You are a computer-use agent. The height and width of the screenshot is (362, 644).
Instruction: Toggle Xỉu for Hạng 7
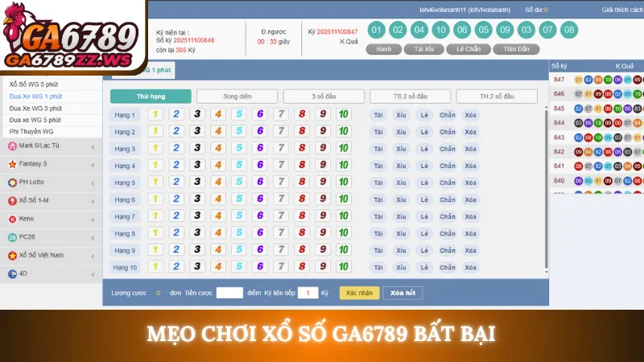[x=401, y=216]
